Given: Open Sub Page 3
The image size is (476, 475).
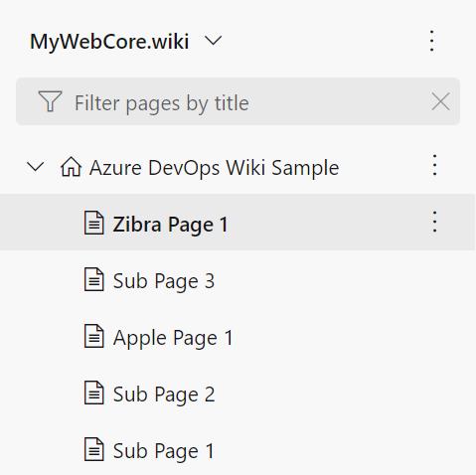Looking at the screenshot, I should [164, 281].
